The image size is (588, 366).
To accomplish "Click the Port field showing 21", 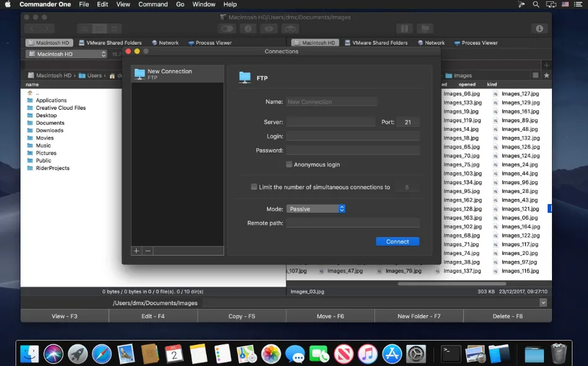I will pyautogui.click(x=408, y=122).
